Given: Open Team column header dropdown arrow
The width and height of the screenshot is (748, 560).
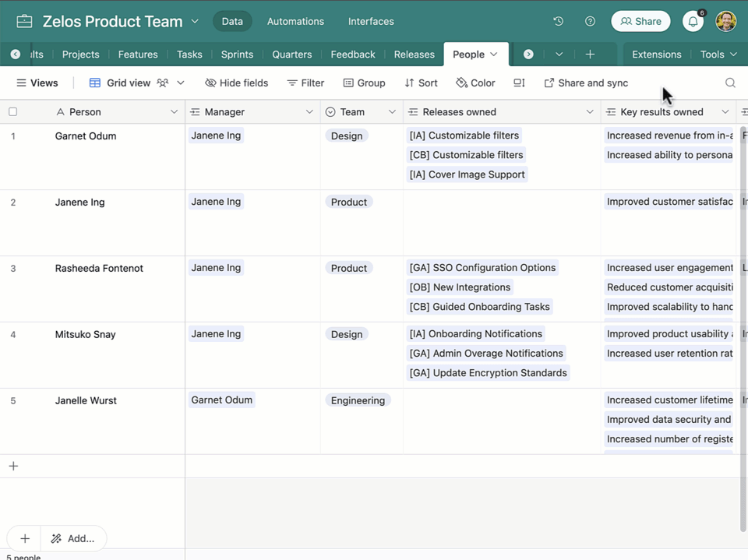Looking at the screenshot, I should coord(392,112).
